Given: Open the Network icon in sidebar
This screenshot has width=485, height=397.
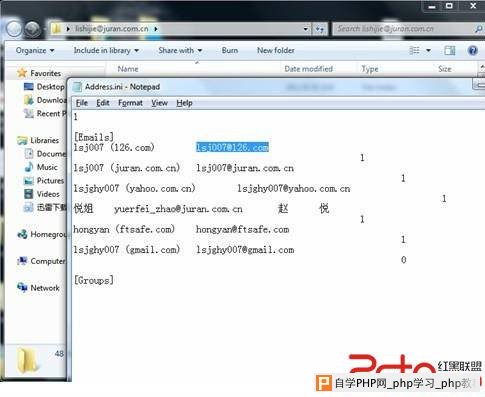Looking at the screenshot, I should pos(22,287).
